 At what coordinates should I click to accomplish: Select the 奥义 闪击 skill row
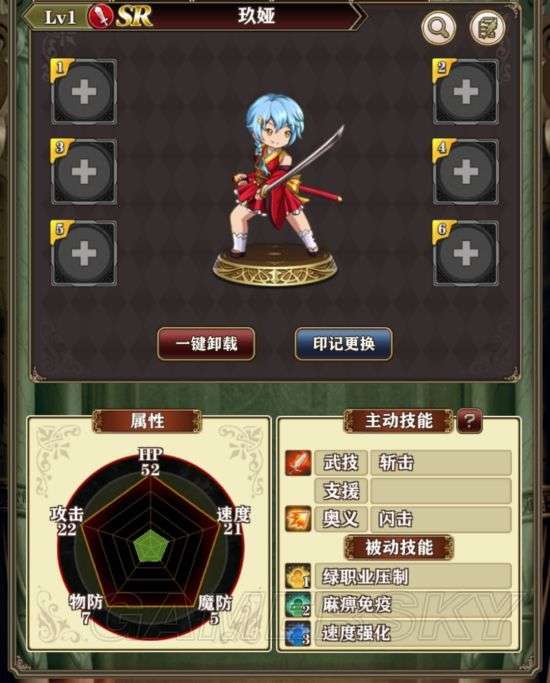click(398, 519)
